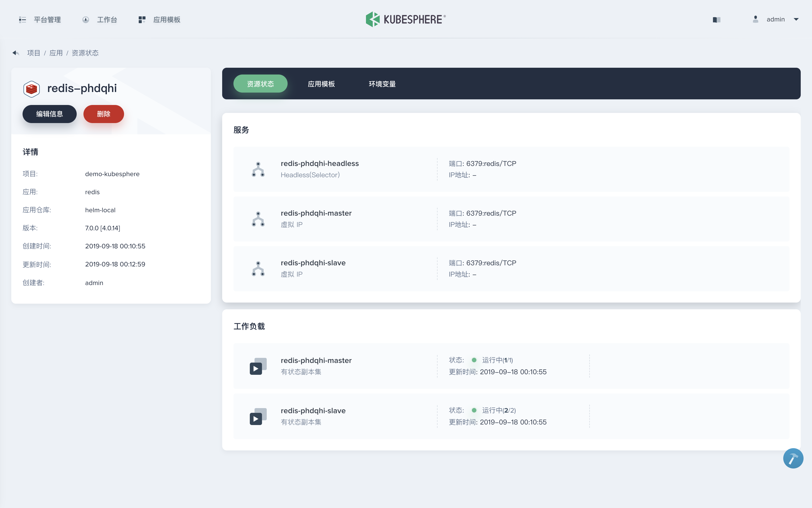812x508 pixels.
Task: Click the green status dot for redis-phdqhi-master
Action: click(474, 360)
